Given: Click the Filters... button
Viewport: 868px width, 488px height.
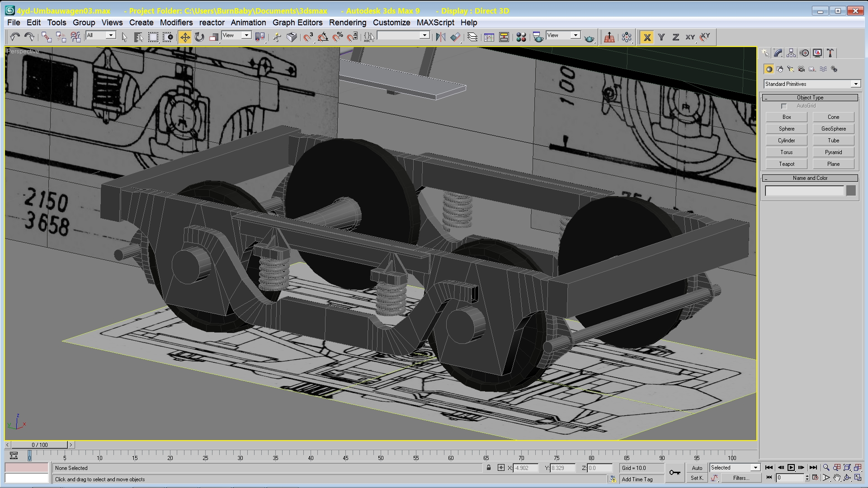Looking at the screenshot, I should [741, 478].
